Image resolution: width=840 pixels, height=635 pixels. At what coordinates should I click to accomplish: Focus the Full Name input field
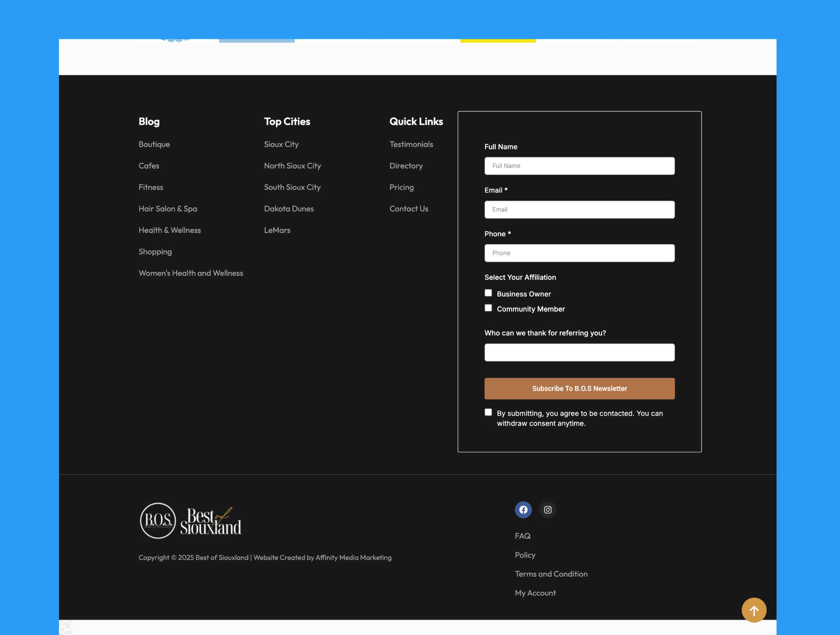pos(579,166)
